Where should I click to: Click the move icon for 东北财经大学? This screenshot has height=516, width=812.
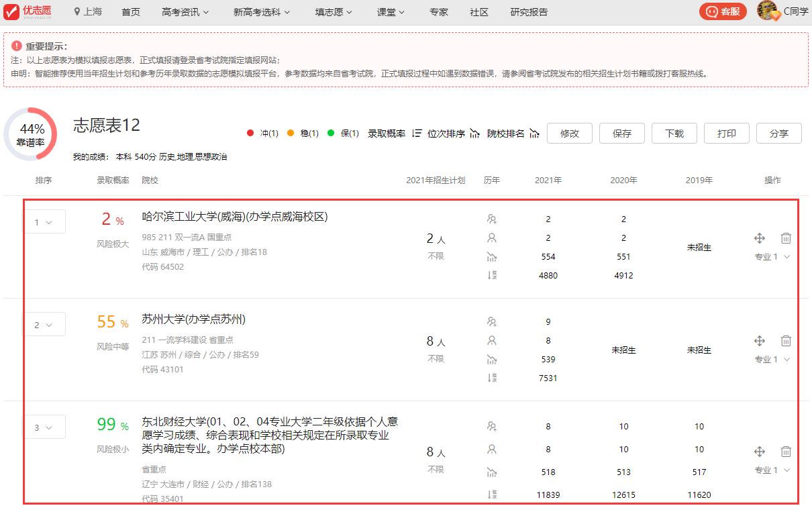coord(760,452)
